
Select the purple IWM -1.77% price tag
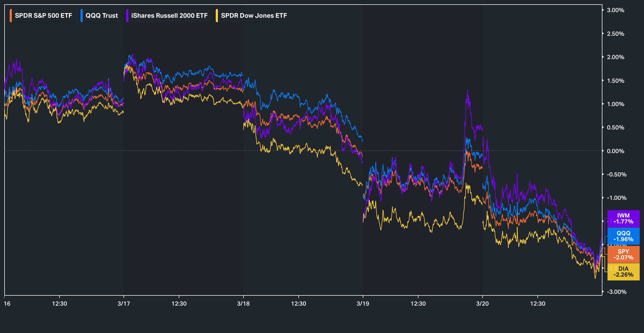623,219
